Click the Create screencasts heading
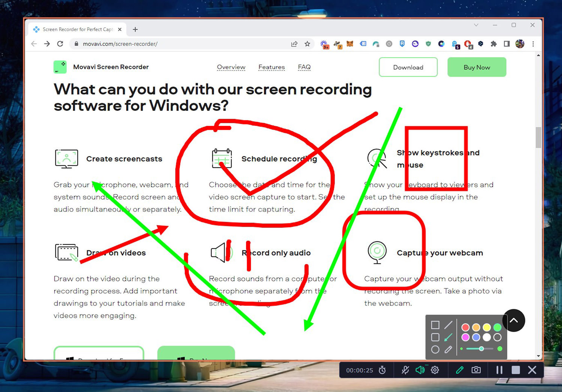Image resolution: width=562 pixels, height=392 pixels. pos(124,159)
